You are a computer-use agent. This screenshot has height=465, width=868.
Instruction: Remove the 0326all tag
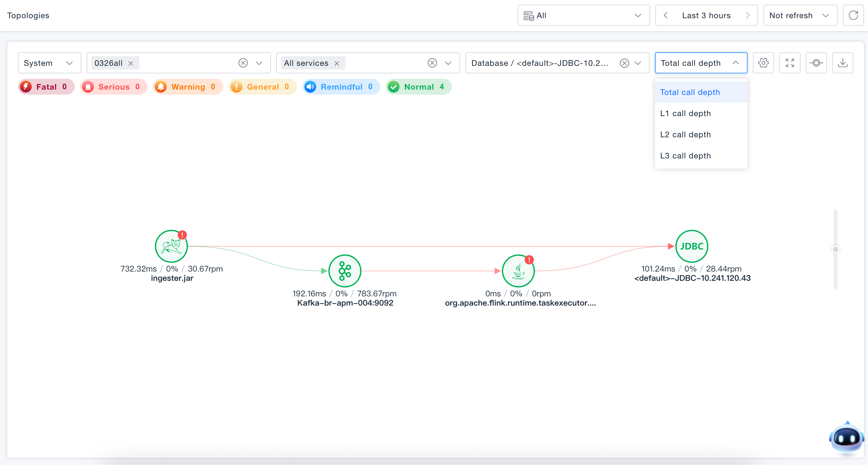pos(131,63)
